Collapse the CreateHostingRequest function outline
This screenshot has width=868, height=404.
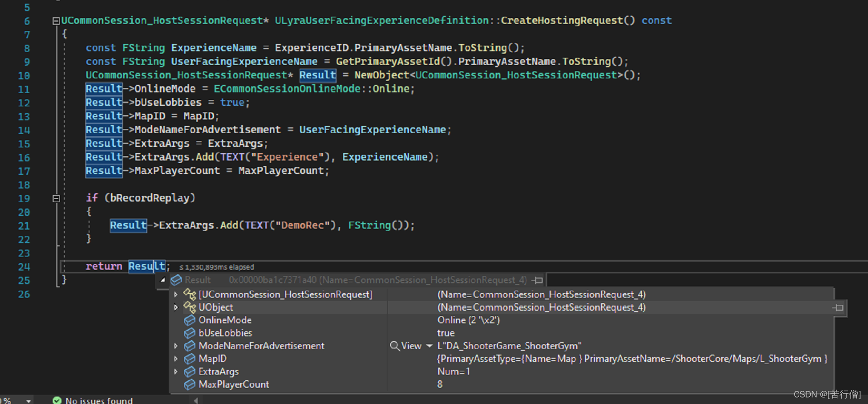56,21
